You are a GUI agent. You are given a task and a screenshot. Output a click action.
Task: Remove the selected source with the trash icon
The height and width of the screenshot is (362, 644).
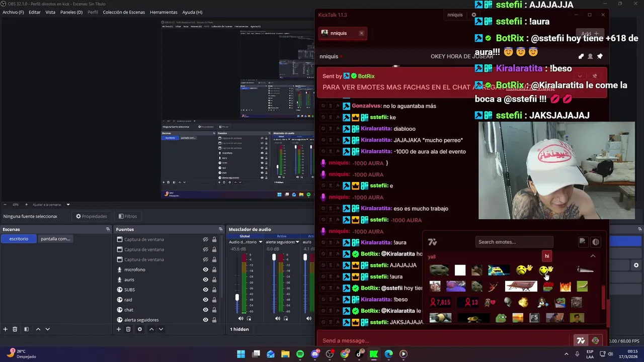pyautogui.click(x=128, y=329)
